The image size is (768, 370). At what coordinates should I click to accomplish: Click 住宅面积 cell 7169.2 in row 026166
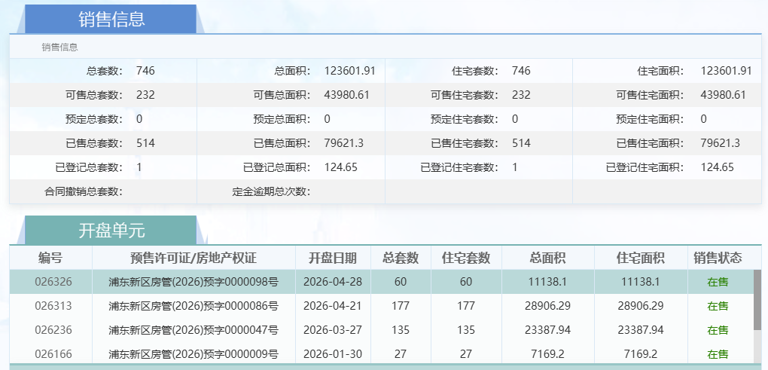[x=641, y=354]
